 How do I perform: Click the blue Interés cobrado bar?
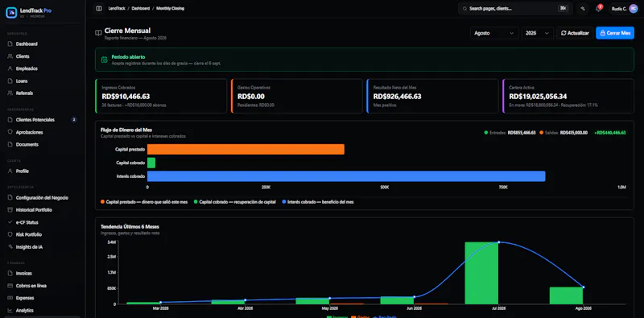346,176
